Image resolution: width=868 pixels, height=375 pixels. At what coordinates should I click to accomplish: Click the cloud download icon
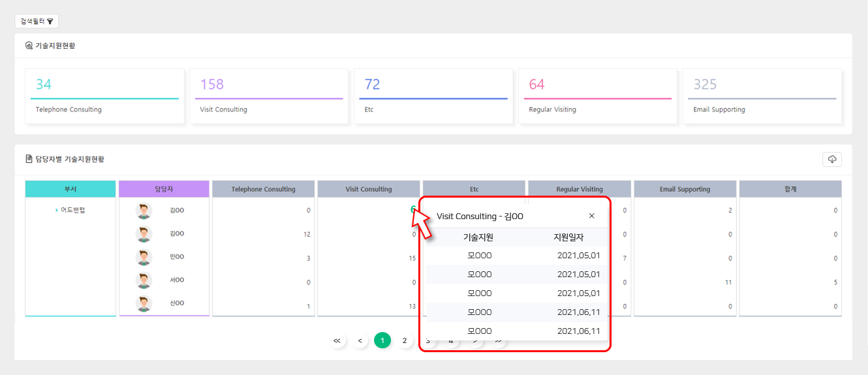(832, 159)
